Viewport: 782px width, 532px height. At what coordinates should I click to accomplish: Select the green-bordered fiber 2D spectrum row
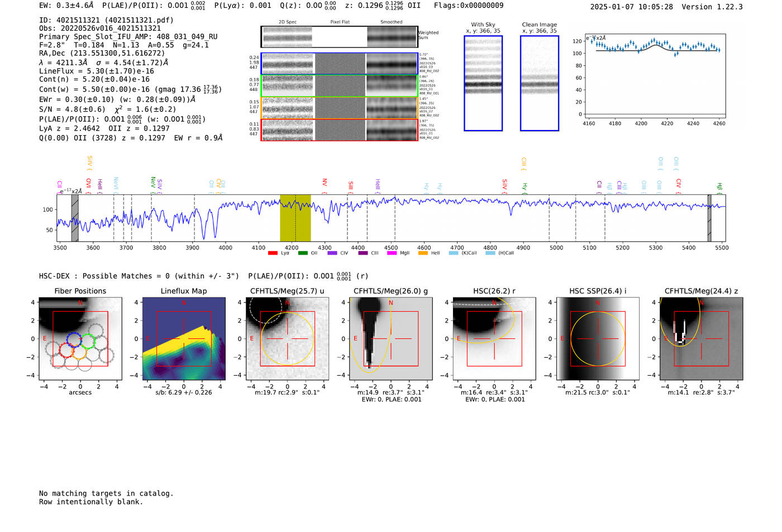click(340, 86)
